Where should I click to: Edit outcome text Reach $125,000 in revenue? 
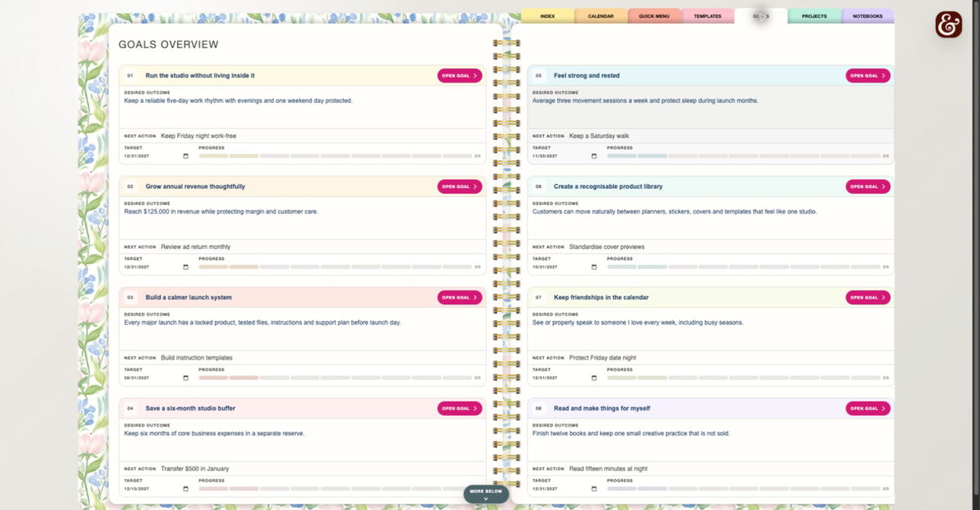pos(220,212)
